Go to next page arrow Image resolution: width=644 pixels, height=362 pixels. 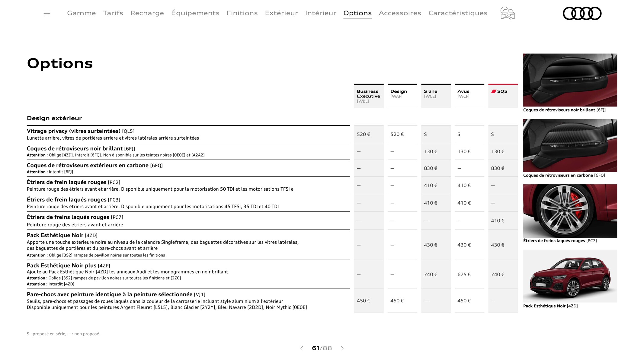(342, 348)
